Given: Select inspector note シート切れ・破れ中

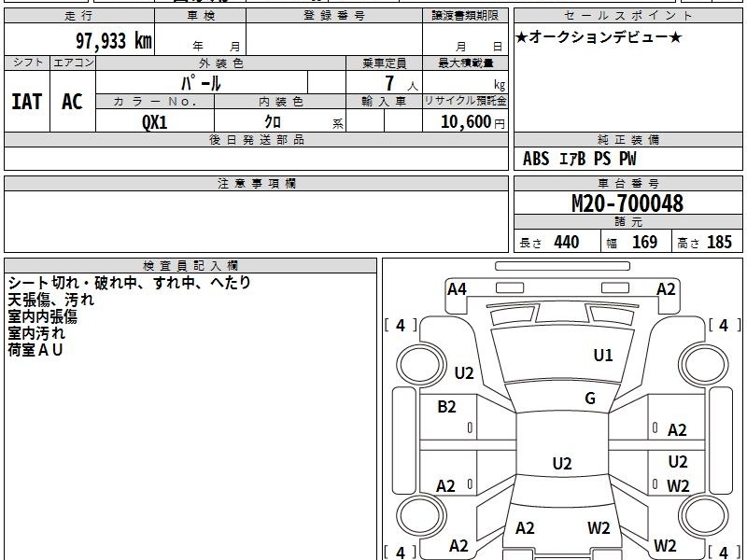Looking at the screenshot, I should 73,283.
